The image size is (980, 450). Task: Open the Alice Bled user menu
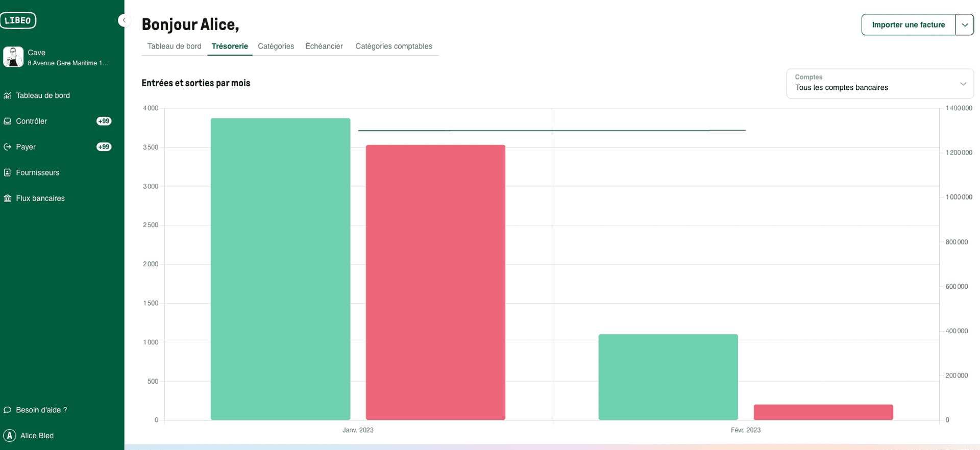37,436
